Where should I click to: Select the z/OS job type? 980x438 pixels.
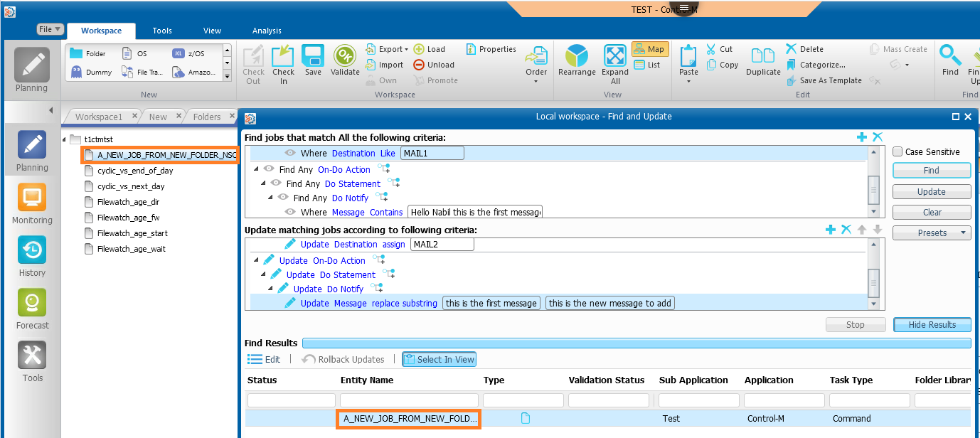click(188, 53)
